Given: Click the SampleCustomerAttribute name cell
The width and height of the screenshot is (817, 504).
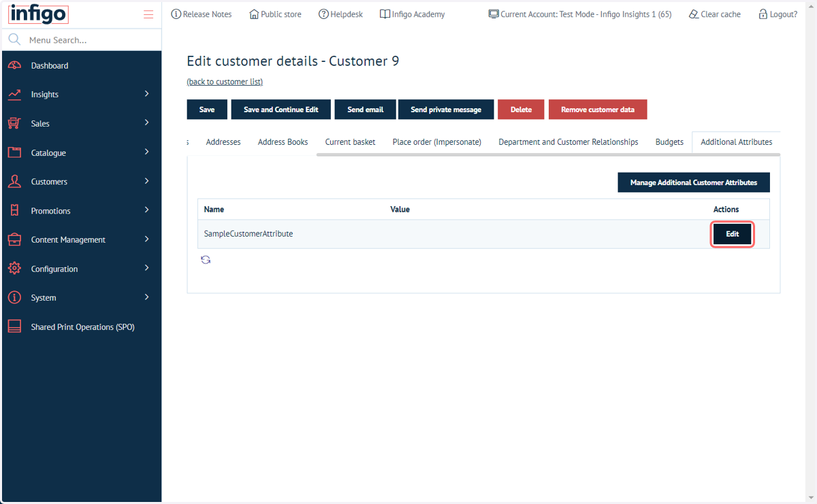Looking at the screenshot, I should coord(249,234).
